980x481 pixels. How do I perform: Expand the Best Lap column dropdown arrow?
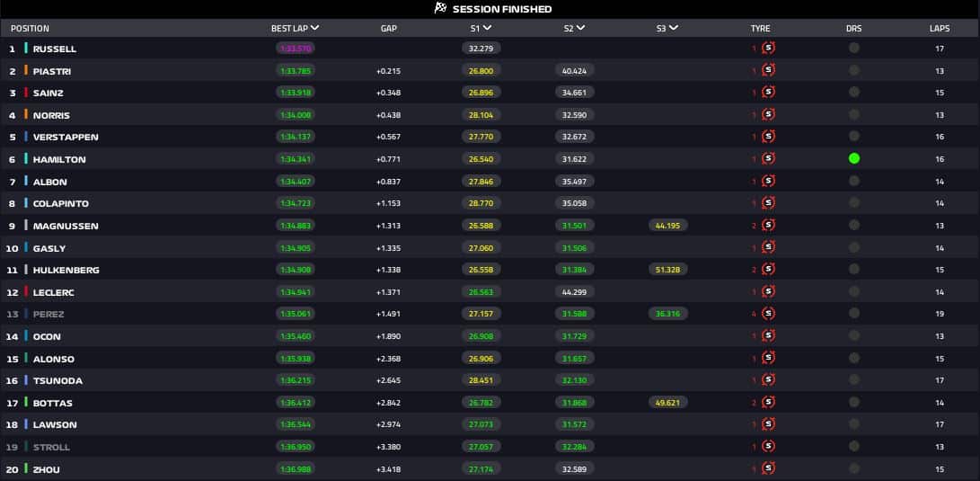click(x=315, y=28)
